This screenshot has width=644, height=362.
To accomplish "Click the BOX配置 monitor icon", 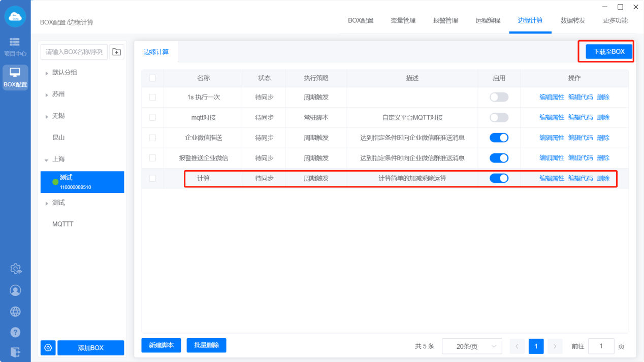I will point(15,77).
